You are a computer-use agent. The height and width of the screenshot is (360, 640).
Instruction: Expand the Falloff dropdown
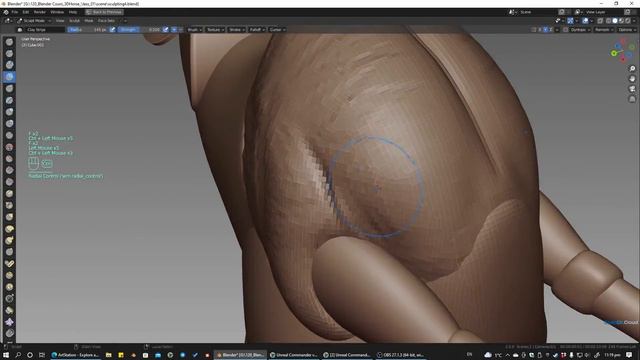[x=257, y=29]
